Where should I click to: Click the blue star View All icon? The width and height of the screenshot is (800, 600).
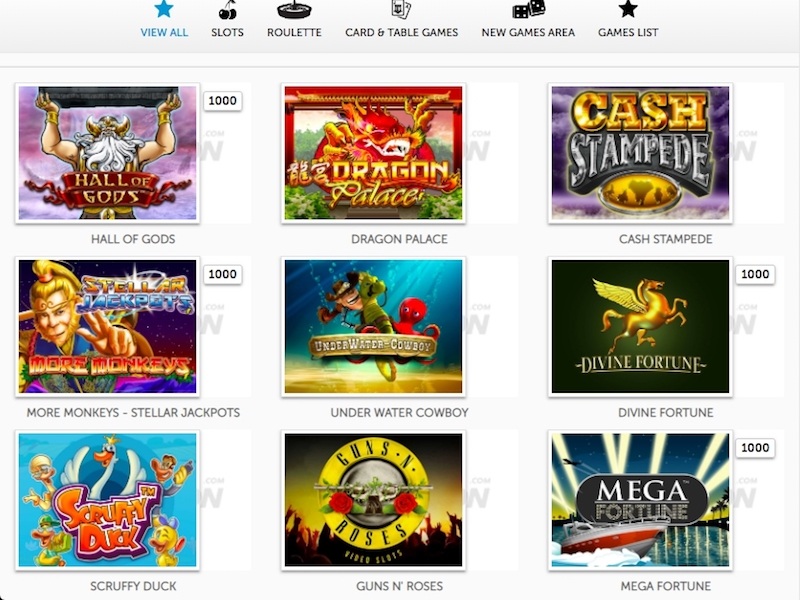[164, 8]
